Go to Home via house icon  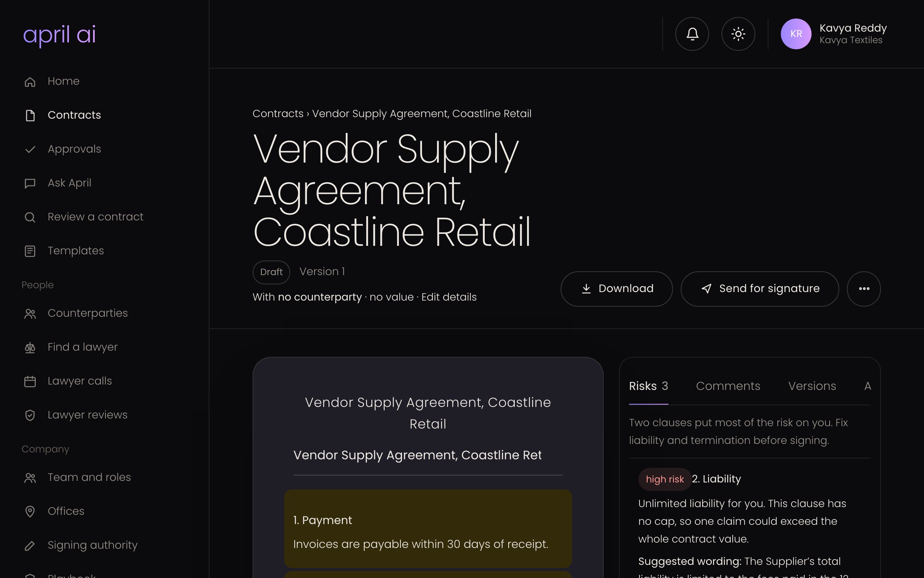click(x=30, y=81)
